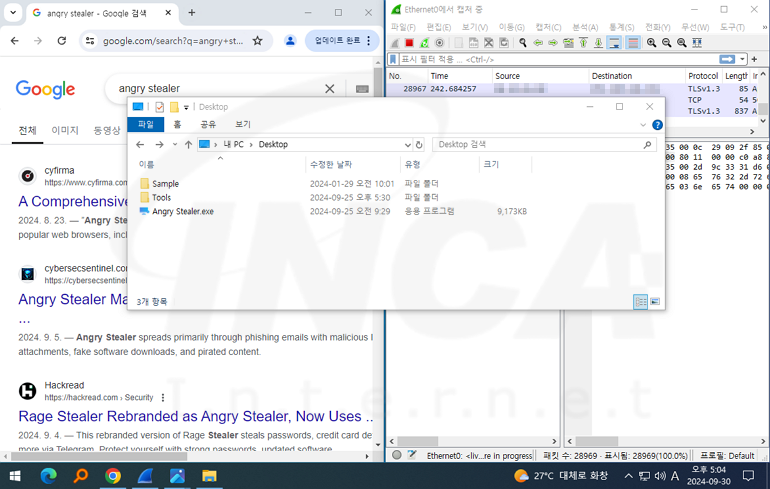Open recent locations dropdown in File Explorer
770x489 pixels.
pos(175,144)
